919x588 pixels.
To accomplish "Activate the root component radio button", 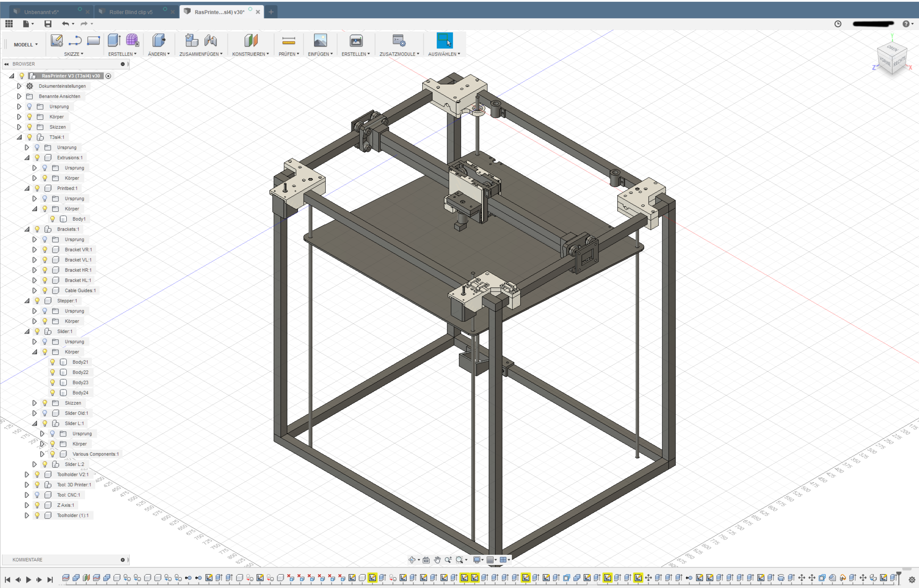I will [108, 76].
